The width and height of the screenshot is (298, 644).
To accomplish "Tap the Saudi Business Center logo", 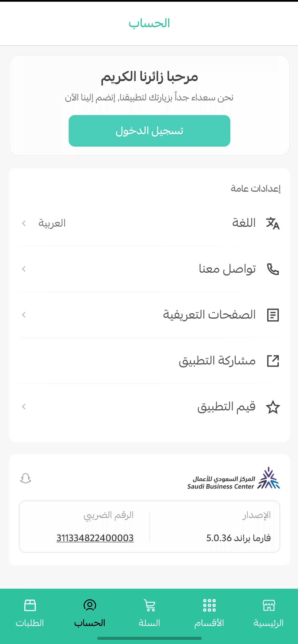I will click(234, 479).
